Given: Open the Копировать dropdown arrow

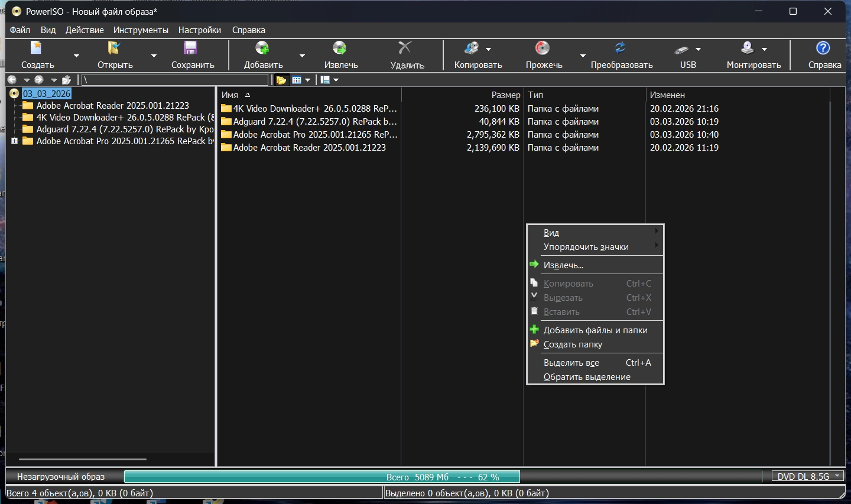Looking at the screenshot, I should [489, 49].
